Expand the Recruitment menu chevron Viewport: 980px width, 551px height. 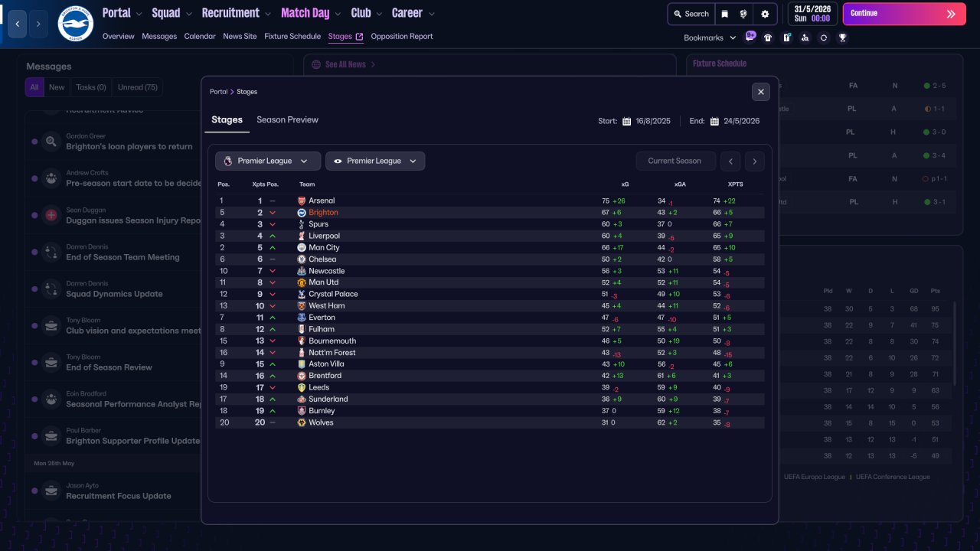[x=267, y=14]
